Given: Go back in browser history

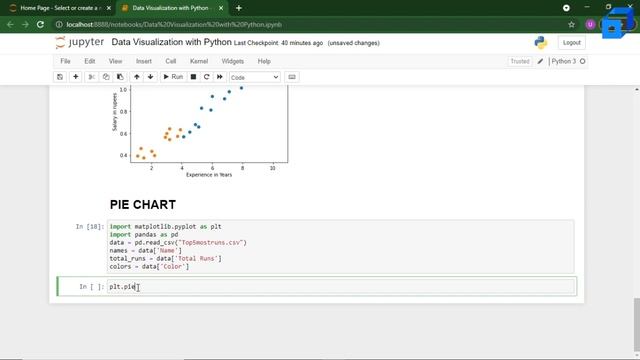Looking at the screenshot, I should [x=10, y=24].
